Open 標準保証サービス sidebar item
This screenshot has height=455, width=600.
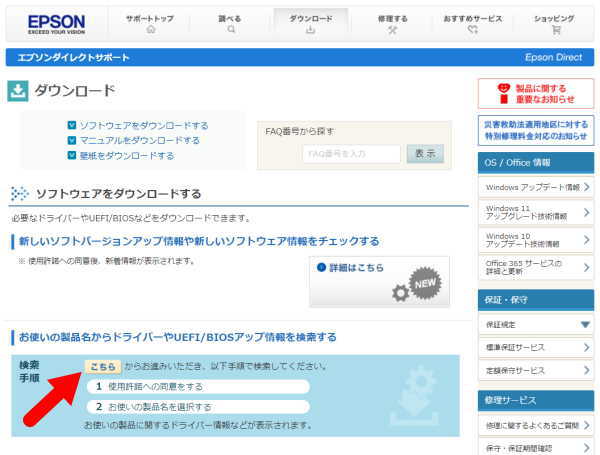point(537,347)
